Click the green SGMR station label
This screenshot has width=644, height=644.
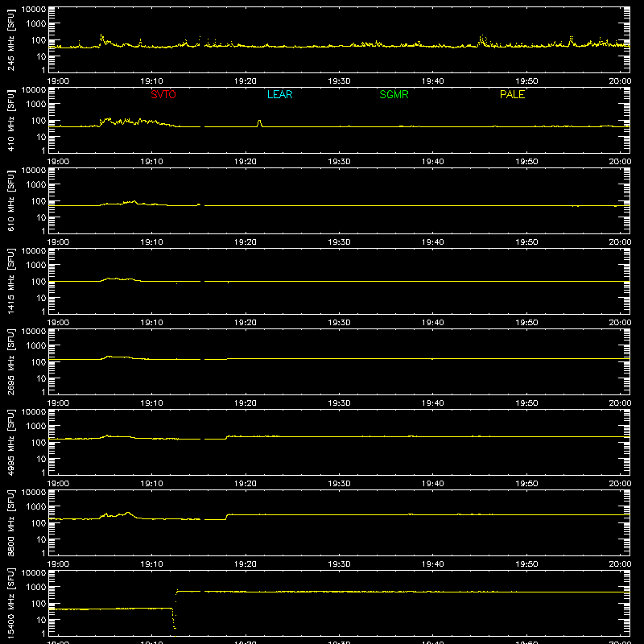click(394, 94)
